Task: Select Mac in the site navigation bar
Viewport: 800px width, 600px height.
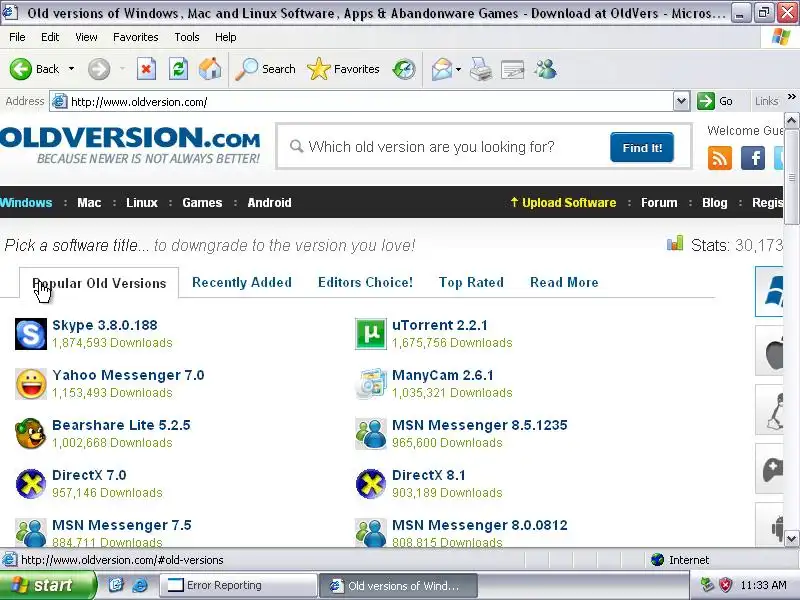Action: 89,203
